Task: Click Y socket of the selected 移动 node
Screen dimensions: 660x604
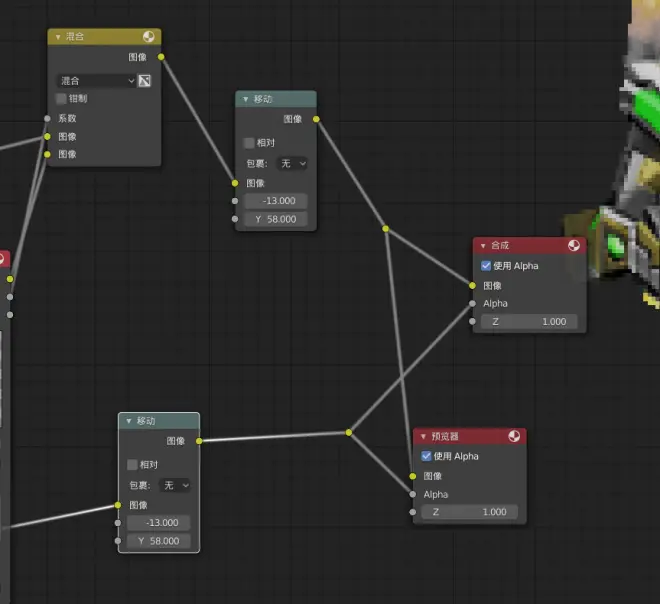Action: coord(118,541)
